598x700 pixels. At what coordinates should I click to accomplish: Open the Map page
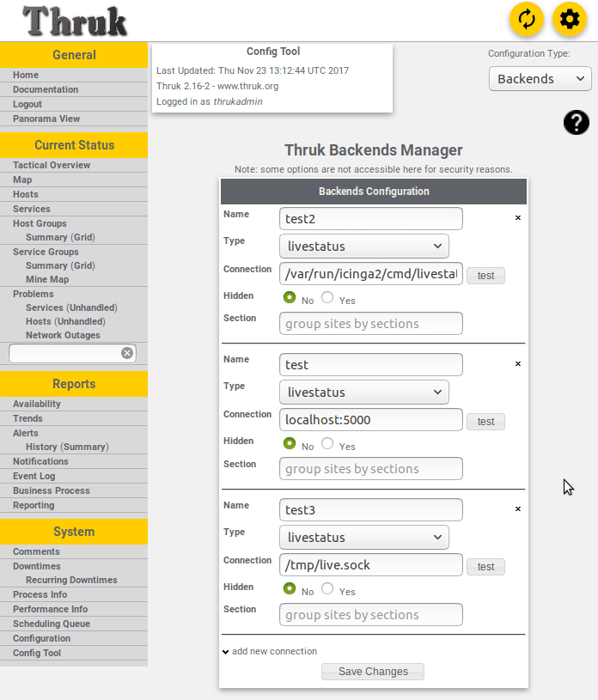[22, 180]
